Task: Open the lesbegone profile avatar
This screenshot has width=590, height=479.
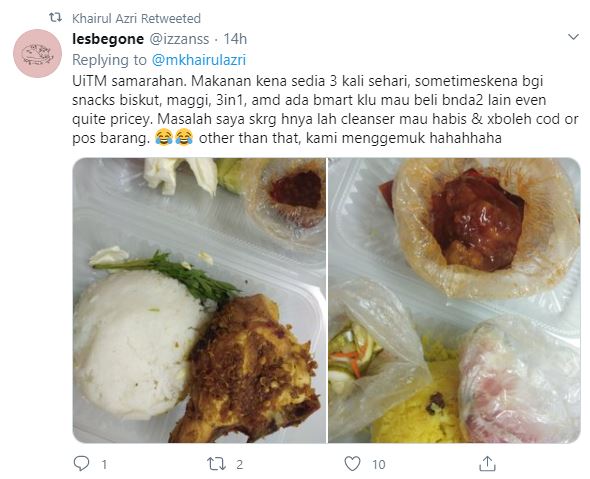Action: pos(37,53)
